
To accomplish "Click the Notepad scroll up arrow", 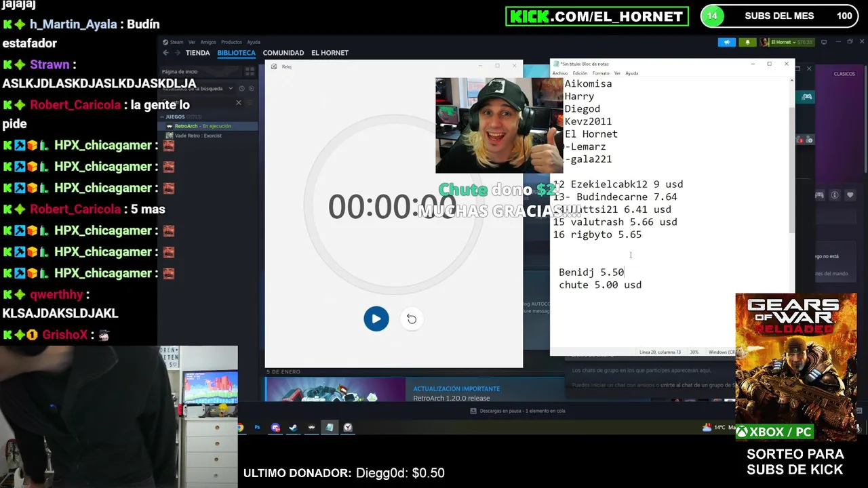I will [x=791, y=81].
